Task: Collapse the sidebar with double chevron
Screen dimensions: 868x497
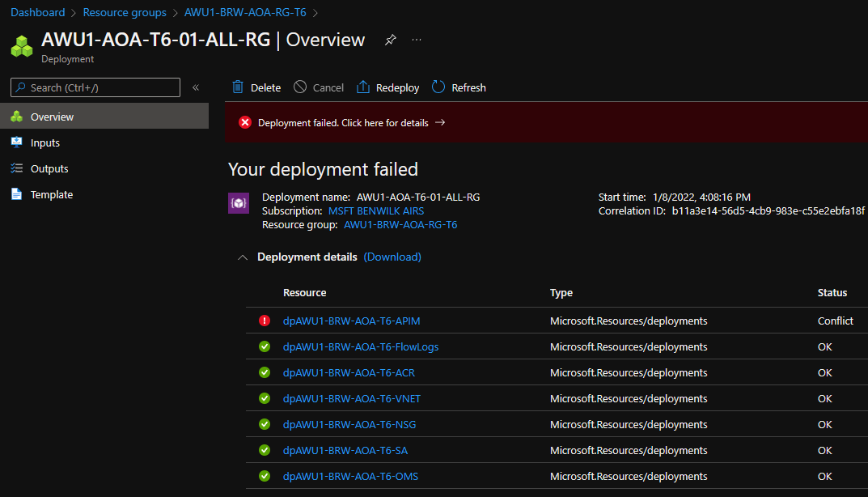Action: pos(196,87)
